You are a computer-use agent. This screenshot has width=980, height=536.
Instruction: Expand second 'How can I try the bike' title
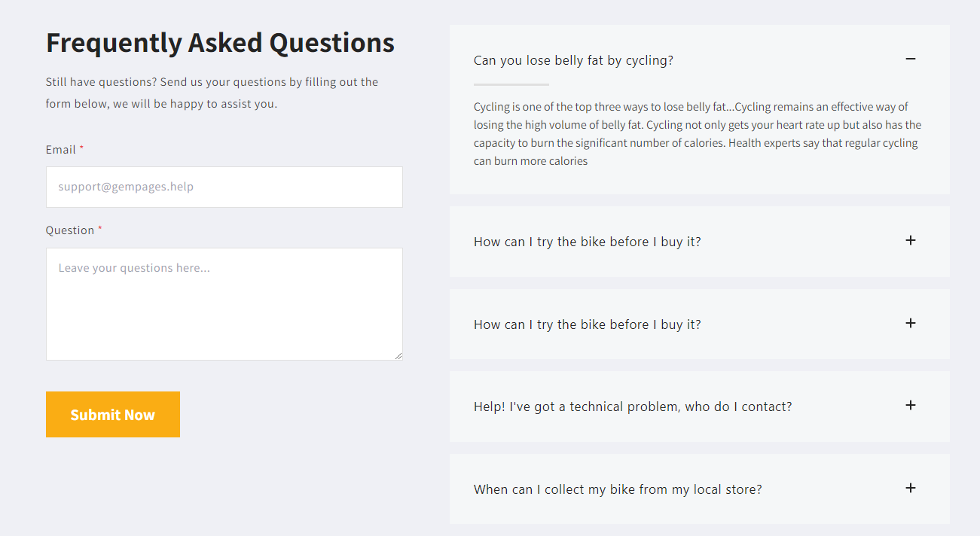(587, 324)
